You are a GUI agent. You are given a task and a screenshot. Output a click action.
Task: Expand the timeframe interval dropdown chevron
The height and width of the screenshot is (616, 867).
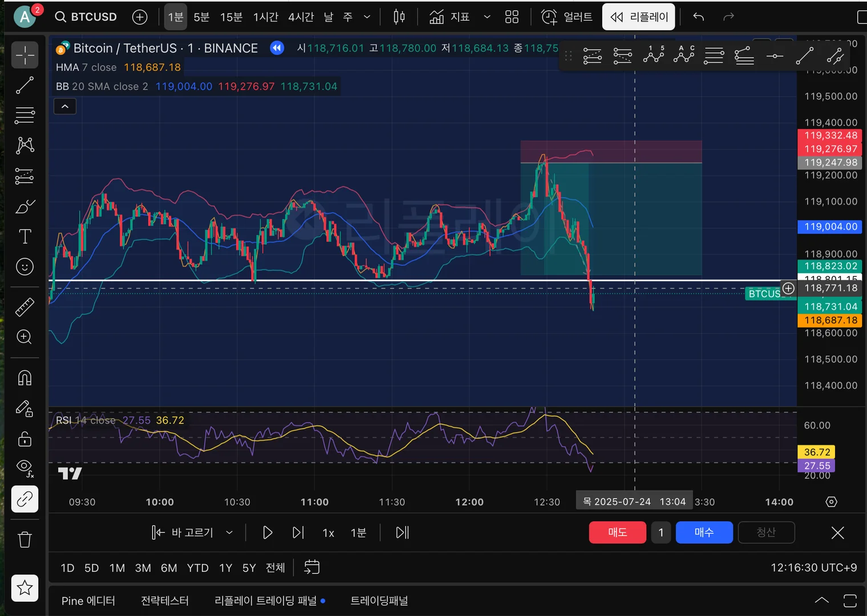pyautogui.click(x=367, y=17)
